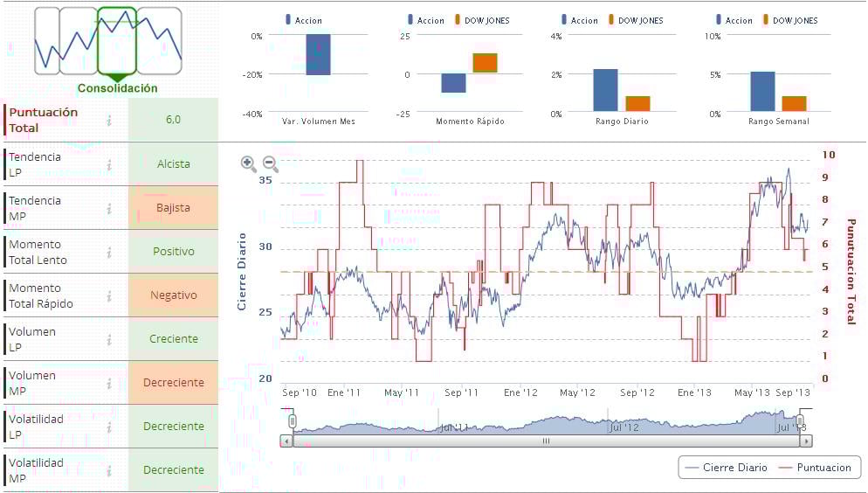
Task: Zoom out the chart with magnifier minus
Action: click(x=270, y=163)
